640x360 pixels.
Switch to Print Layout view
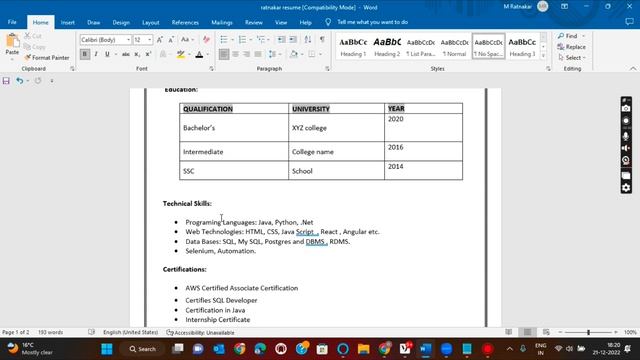(x=527, y=332)
